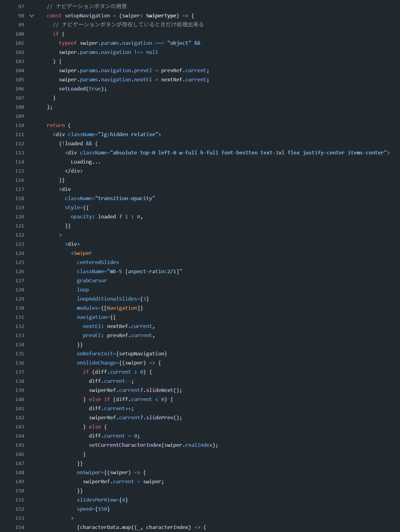Select line number 104
Screen dimensions: 400x532
(x=20, y=70)
